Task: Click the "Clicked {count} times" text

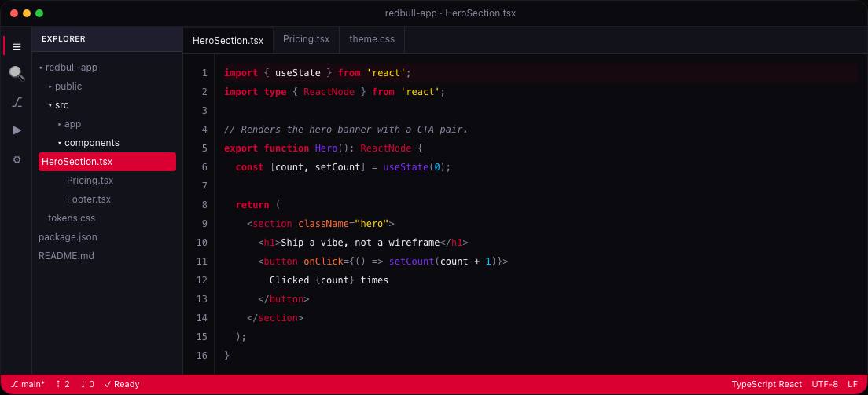Action: 329,280
